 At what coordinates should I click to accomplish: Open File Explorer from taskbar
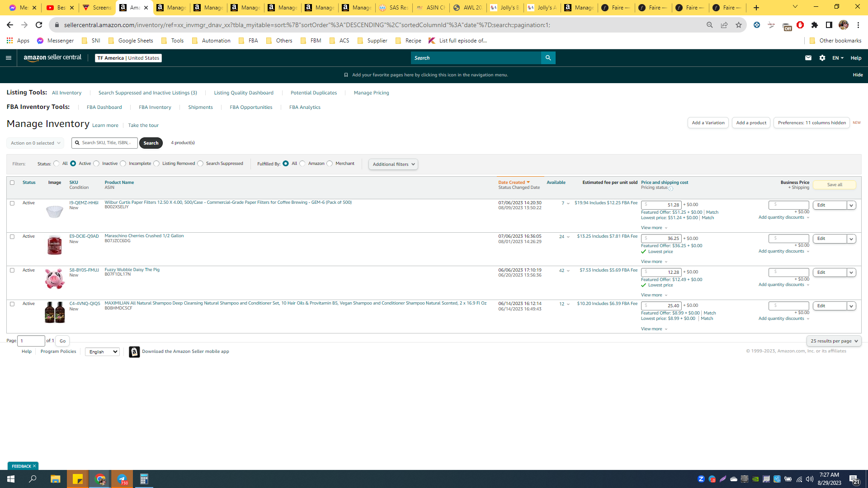(55, 479)
